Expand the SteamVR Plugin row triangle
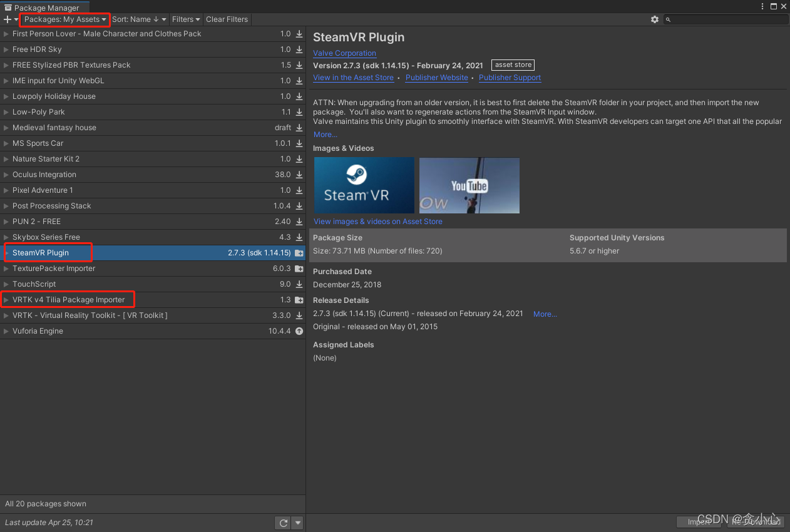Viewport: 790px width, 532px height. [6, 253]
